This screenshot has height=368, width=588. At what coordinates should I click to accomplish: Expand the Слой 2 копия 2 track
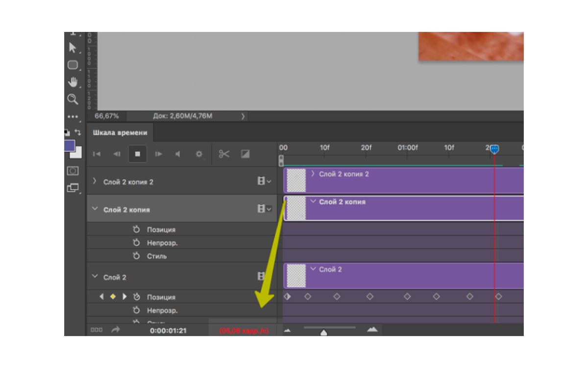[x=95, y=182]
